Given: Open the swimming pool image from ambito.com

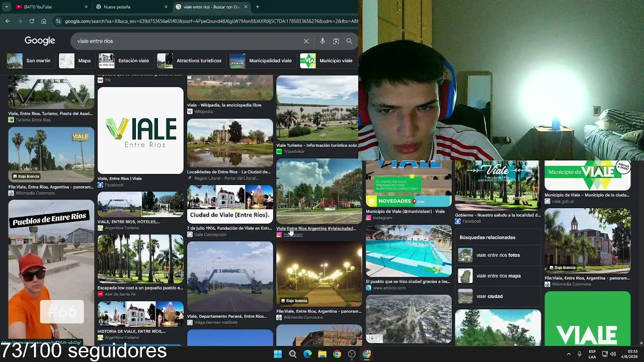Looking at the screenshot, I should 409,251.
